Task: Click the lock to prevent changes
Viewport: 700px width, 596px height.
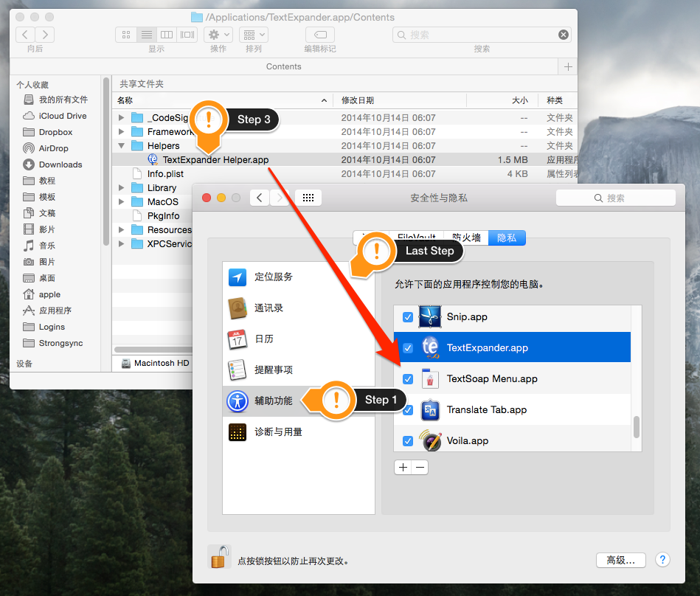Action: (x=219, y=557)
